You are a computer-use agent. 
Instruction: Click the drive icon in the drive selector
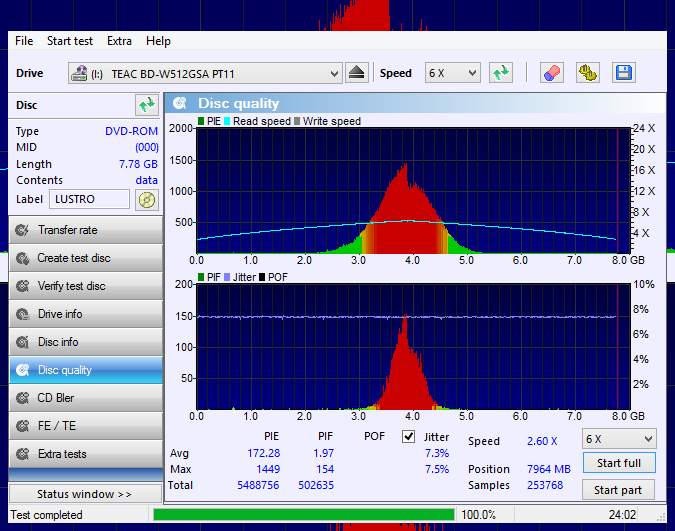79,74
